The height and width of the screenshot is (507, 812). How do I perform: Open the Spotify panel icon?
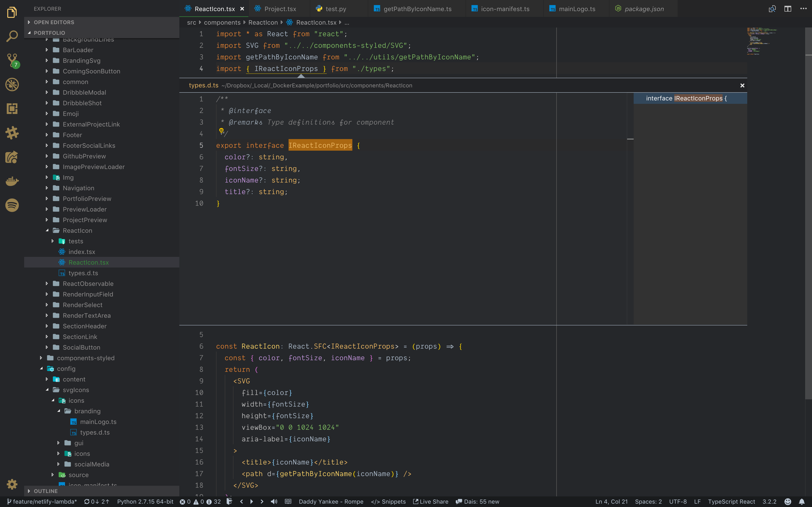coord(12,205)
